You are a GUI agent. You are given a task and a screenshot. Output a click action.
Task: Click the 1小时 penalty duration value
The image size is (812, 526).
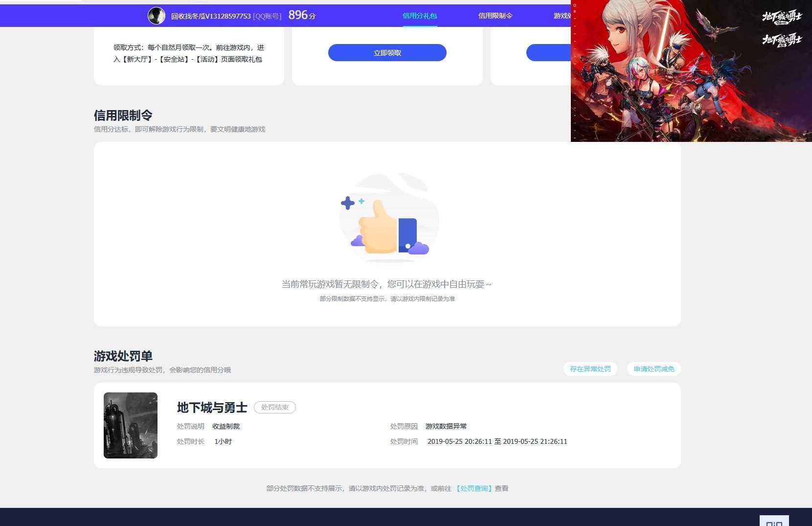point(223,441)
